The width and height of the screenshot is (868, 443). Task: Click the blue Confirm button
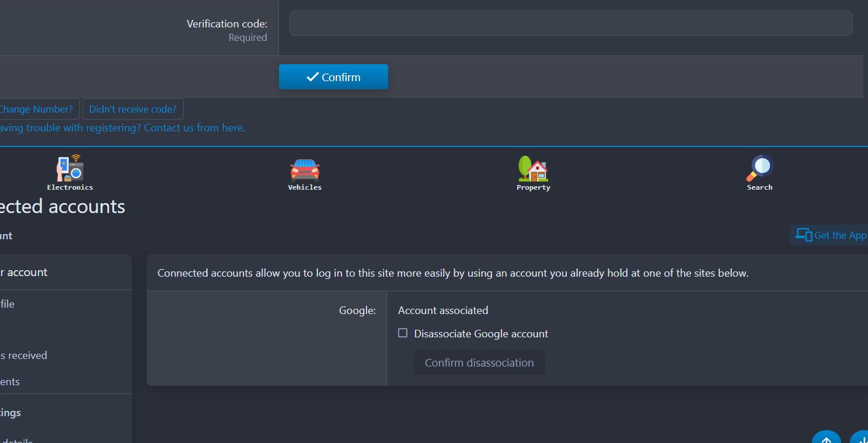tap(333, 77)
